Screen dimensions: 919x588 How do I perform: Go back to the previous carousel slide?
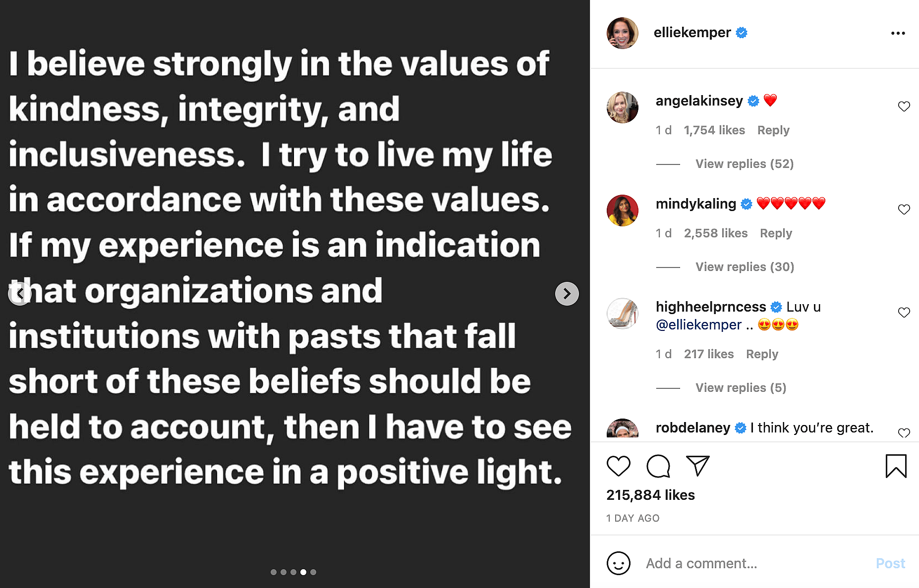point(20,294)
